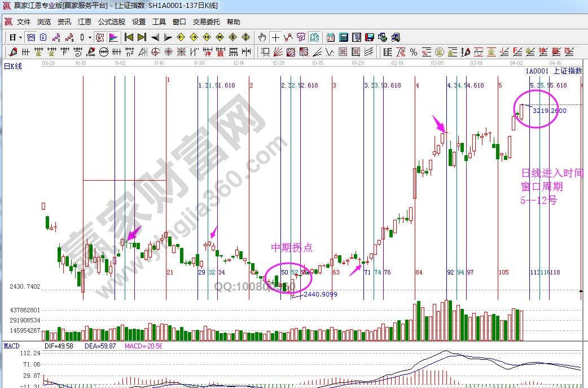Step right with black arrow icon
This screenshot has width=588, height=388.
(x=168, y=37)
